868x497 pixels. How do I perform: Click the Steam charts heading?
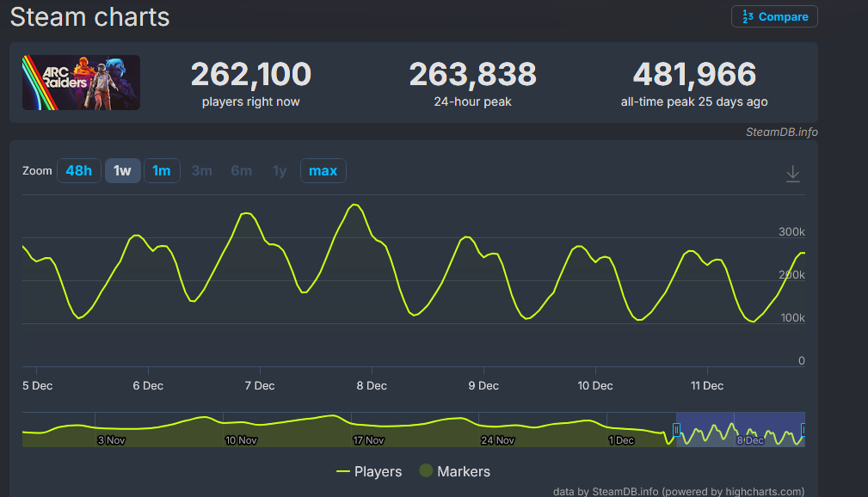click(89, 17)
